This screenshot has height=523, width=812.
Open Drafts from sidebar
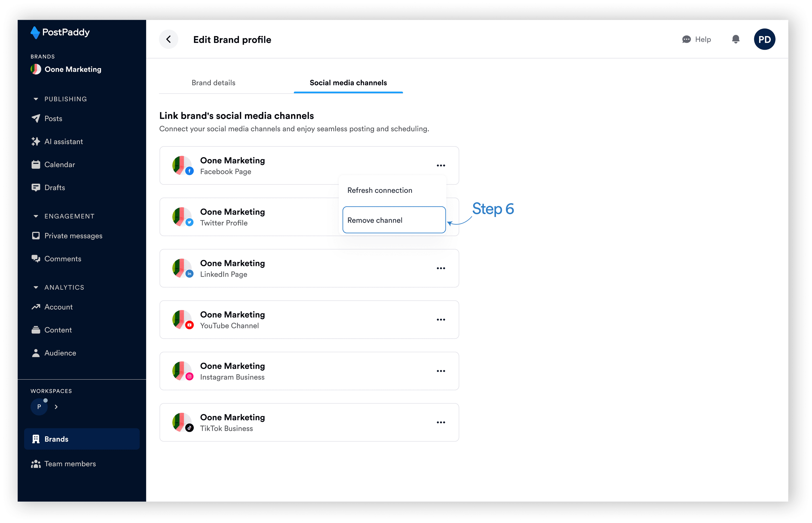click(54, 188)
